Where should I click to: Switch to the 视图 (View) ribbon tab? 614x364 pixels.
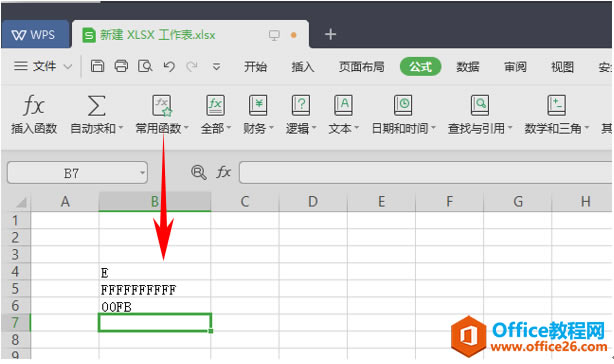pos(562,67)
